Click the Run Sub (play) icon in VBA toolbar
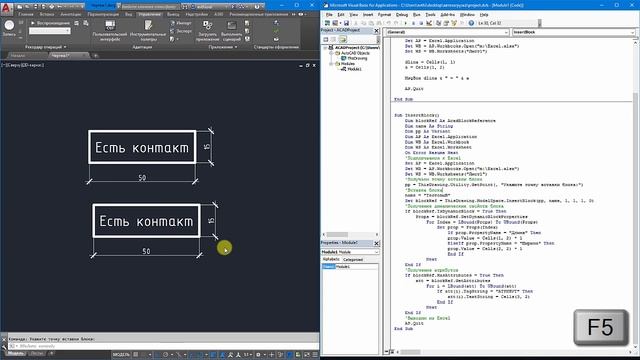 [405, 23]
